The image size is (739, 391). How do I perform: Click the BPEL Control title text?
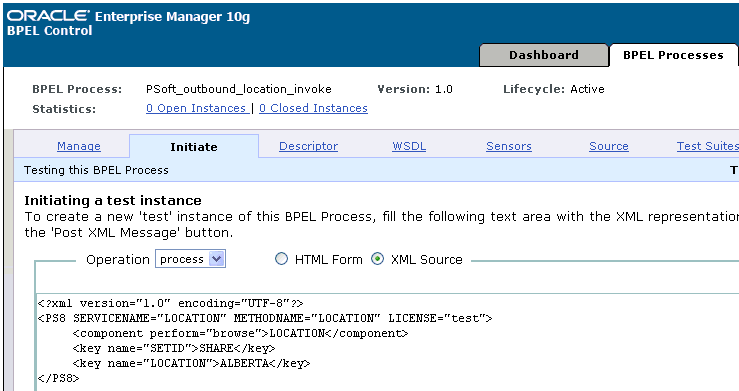click(x=49, y=31)
